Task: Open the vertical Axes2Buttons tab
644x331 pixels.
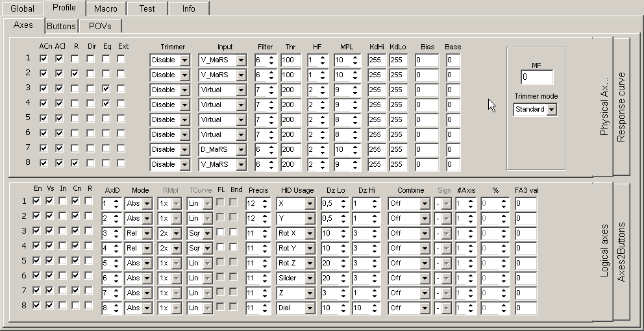Action: 621,252
